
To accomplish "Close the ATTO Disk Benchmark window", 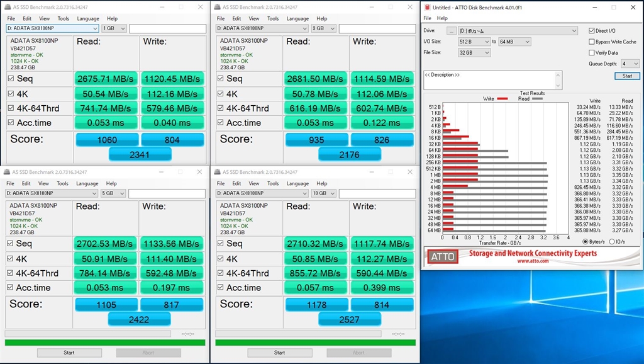I will tap(633, 8).
